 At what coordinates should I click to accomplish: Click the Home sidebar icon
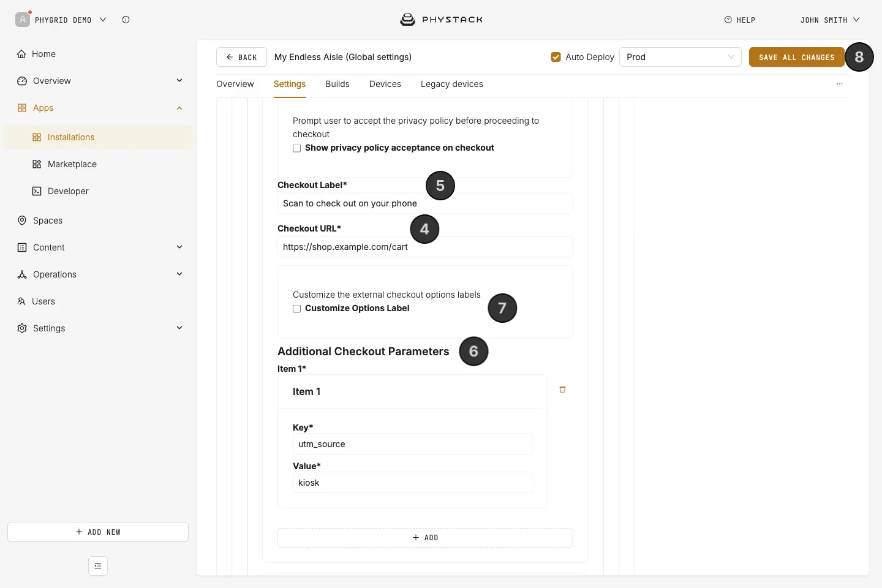point(21,54)
